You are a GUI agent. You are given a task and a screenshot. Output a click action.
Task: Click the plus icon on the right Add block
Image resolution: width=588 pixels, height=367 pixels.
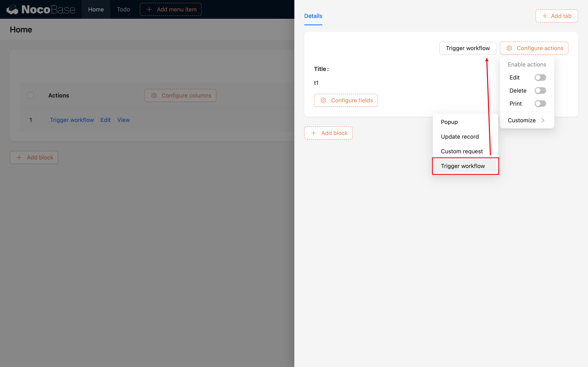pyautogui.click(x=314, y=133)
